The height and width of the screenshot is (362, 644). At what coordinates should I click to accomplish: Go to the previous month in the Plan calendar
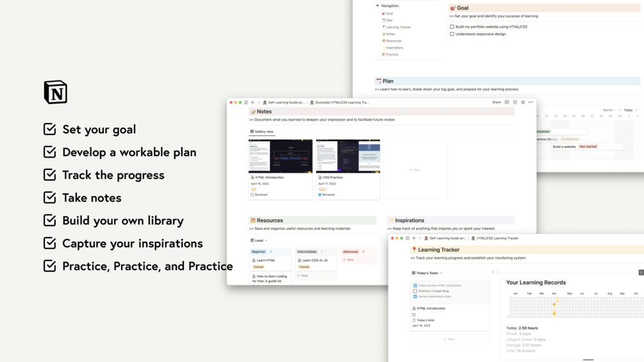point(620,110)
